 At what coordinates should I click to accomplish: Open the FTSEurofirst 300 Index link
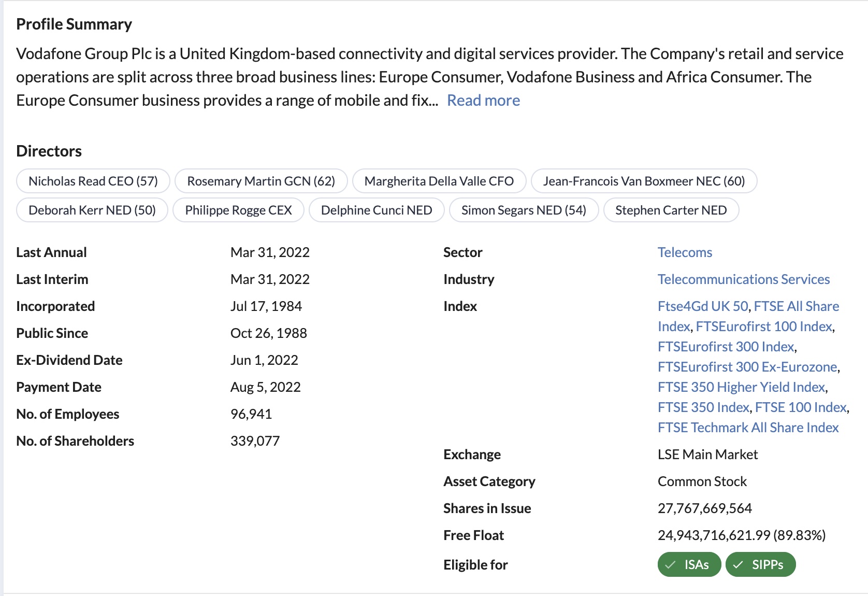pos(726,347)
